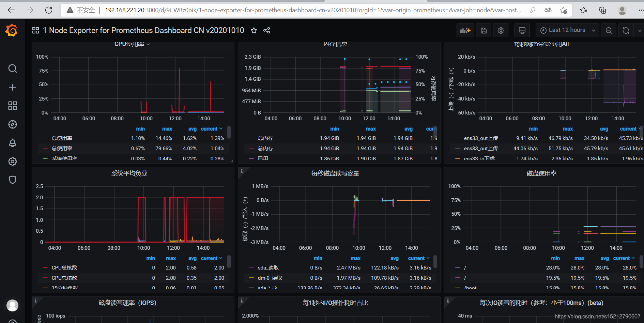This screenshot has height=323, width=644.
Task: Sort CPU legend by max header
Action: [x=167, y=129]
